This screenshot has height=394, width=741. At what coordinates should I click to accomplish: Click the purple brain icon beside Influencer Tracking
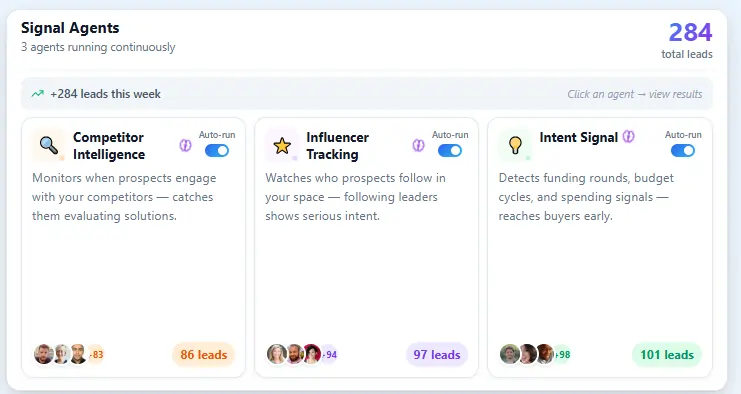(x=418, y=146)
